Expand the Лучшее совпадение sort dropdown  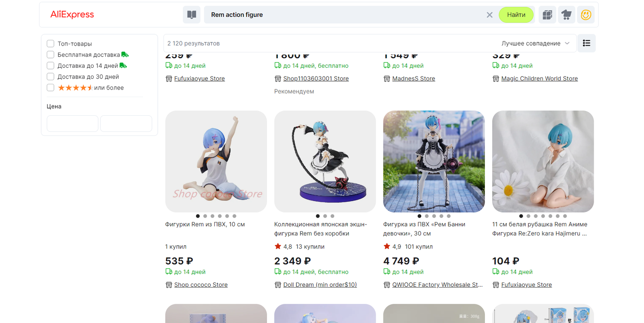[535, 43]
